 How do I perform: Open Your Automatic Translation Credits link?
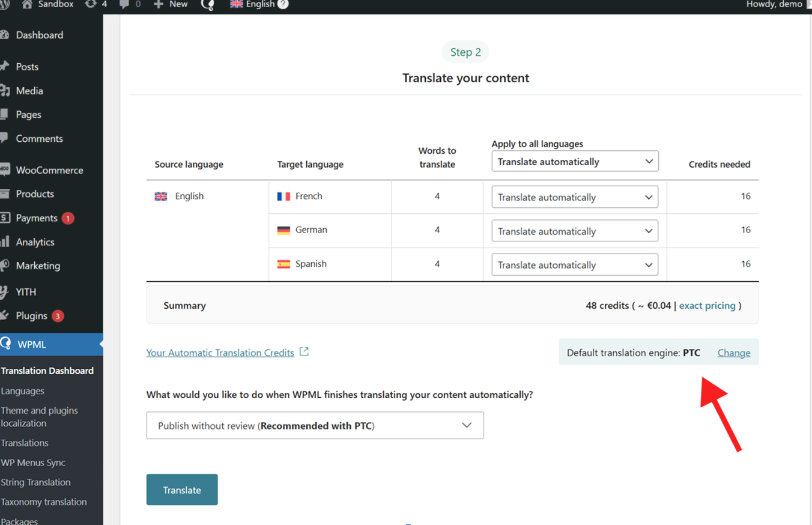[220, 353]
